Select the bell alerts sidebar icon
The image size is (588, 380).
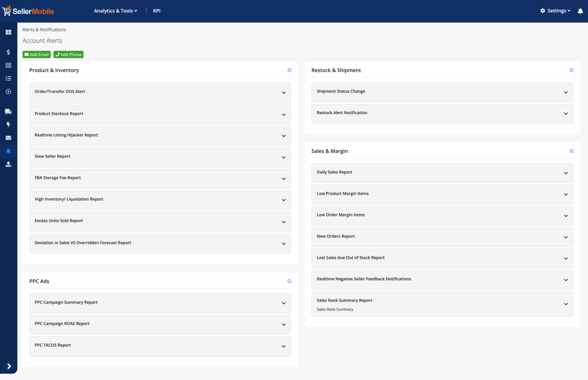[8, 151]
